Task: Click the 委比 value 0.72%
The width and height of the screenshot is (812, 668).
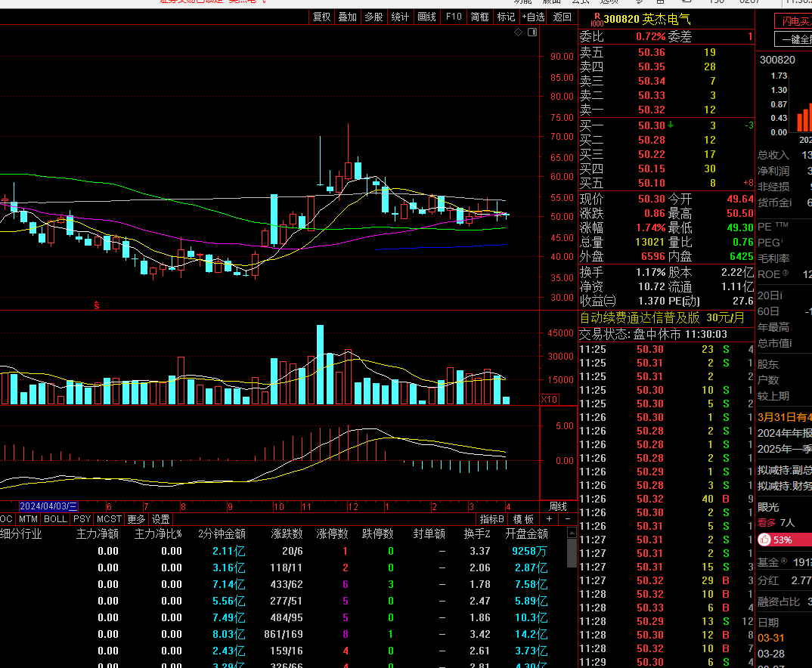Action: tap(650, 37)
